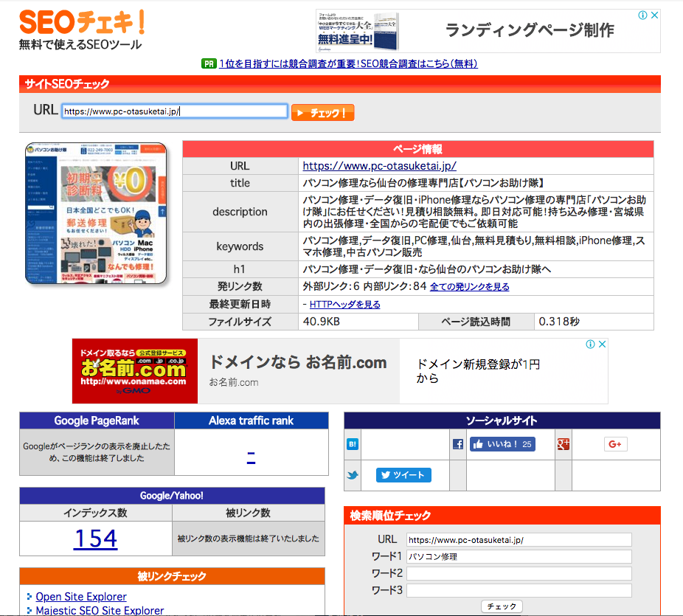Screen dimensions: 683x616
Task: Click the Facebook icon in social sites
Action: tap(457, 444)
